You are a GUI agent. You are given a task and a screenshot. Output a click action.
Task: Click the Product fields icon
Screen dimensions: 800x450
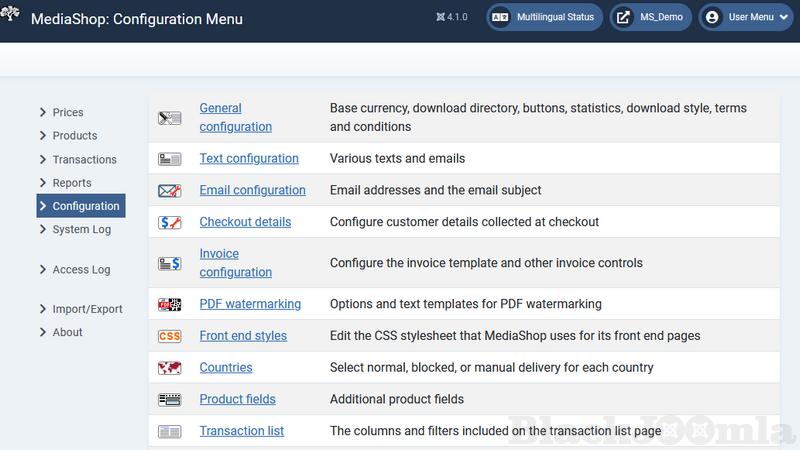point(169,399)
